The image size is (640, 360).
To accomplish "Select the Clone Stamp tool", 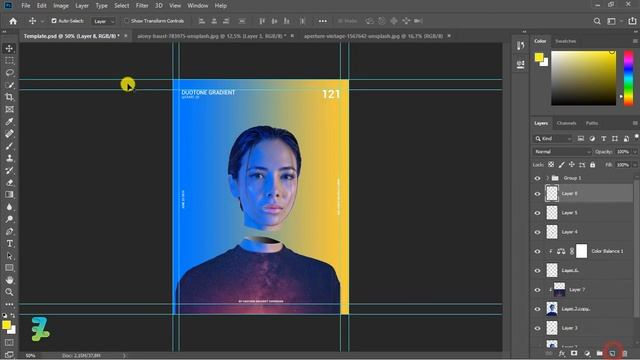I will coord(9,158).
